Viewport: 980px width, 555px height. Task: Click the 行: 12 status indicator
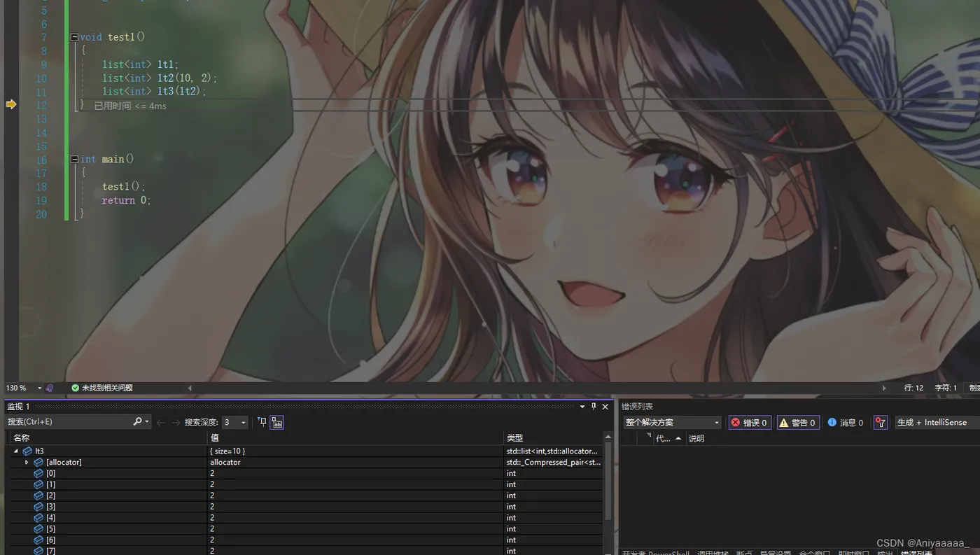click(913, 388)
